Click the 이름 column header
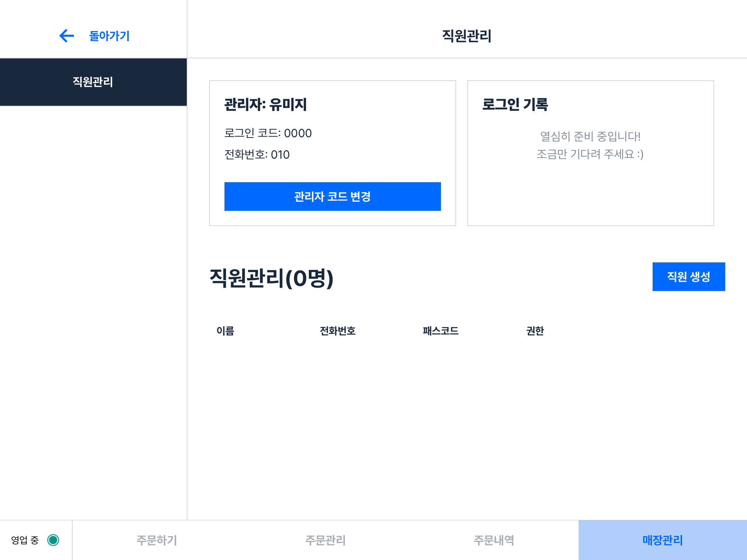 (x=225, y=331)
